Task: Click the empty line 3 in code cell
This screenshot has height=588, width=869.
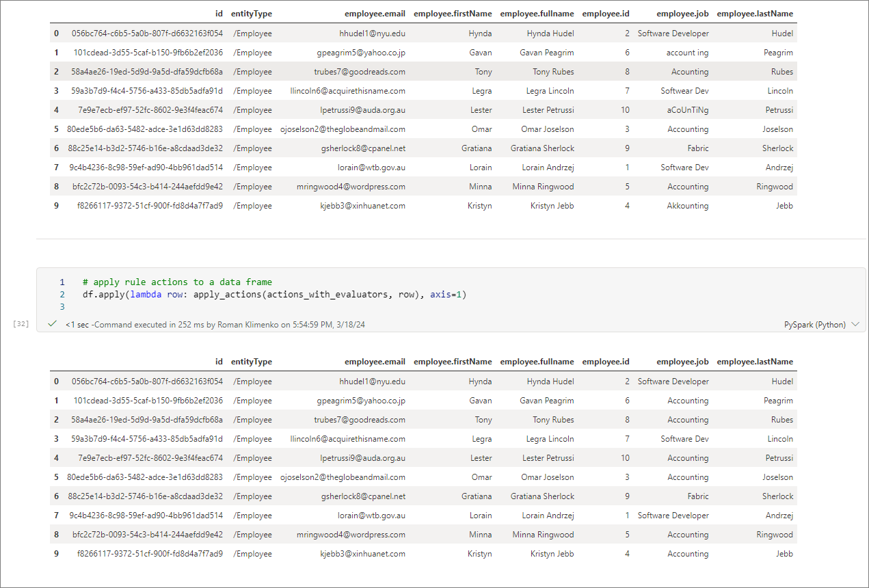Action: tap(273, 307)
